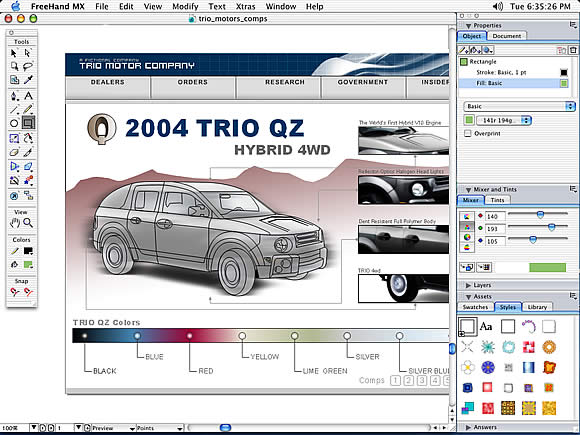Select the Pencil tool
Screen dimensions: 580x435
click(x=28, y=109)
